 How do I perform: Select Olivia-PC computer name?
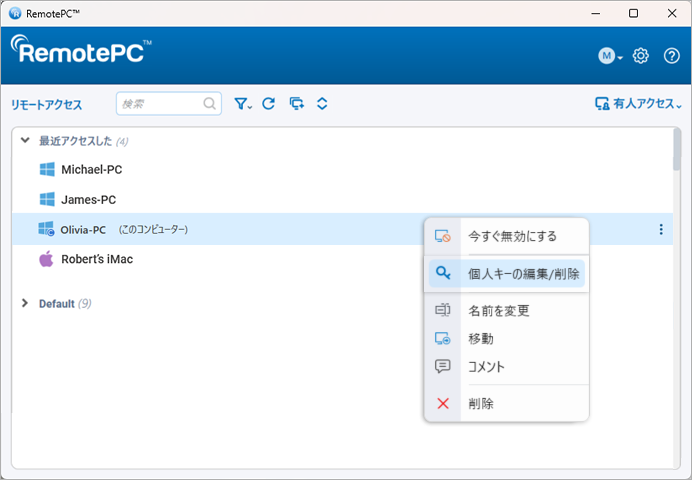coord(83,230)
